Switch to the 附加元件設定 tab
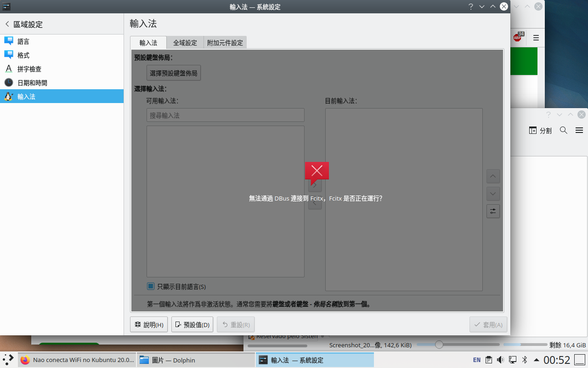The width and height of the screenshot is (588, 368). pyautogui.click(x=225, y=43)
